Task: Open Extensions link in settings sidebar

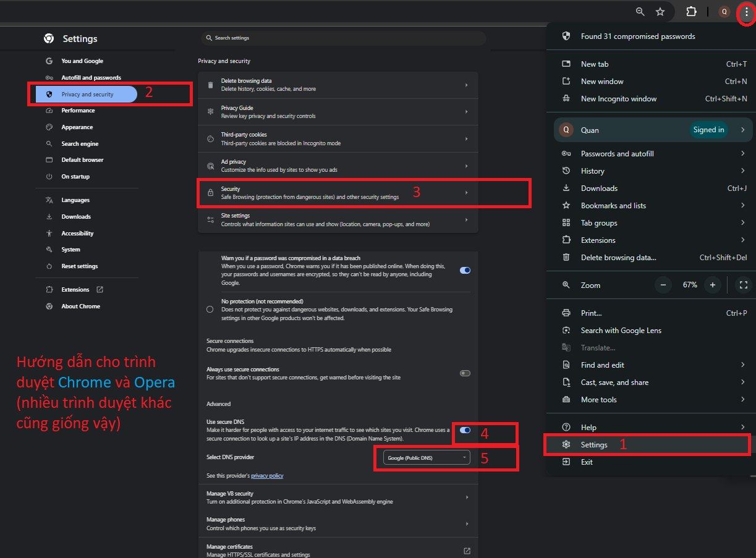Action: [x=75, y=290]
